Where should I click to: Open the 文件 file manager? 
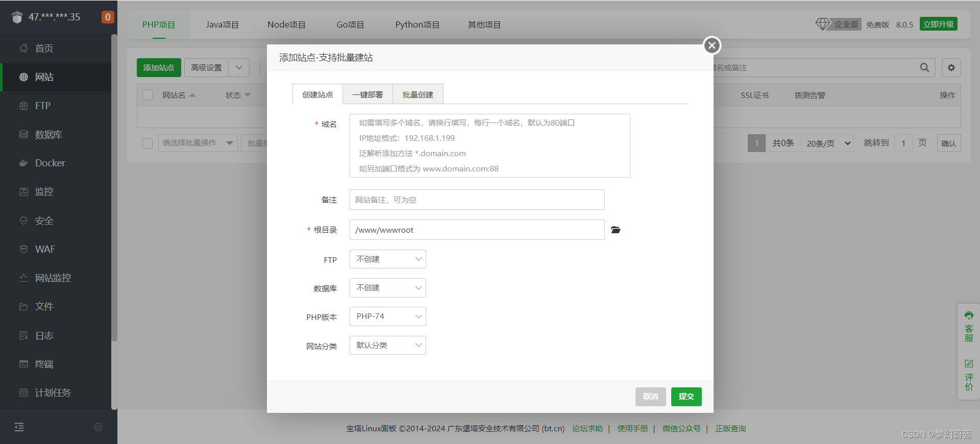coord(55,306)
